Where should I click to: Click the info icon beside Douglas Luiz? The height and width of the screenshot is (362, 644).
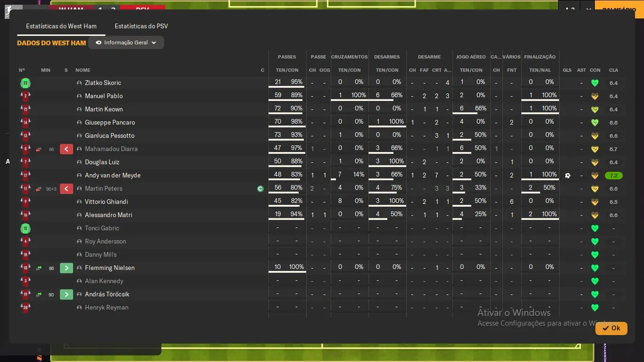pyautogui.click(x=79, y=162)
